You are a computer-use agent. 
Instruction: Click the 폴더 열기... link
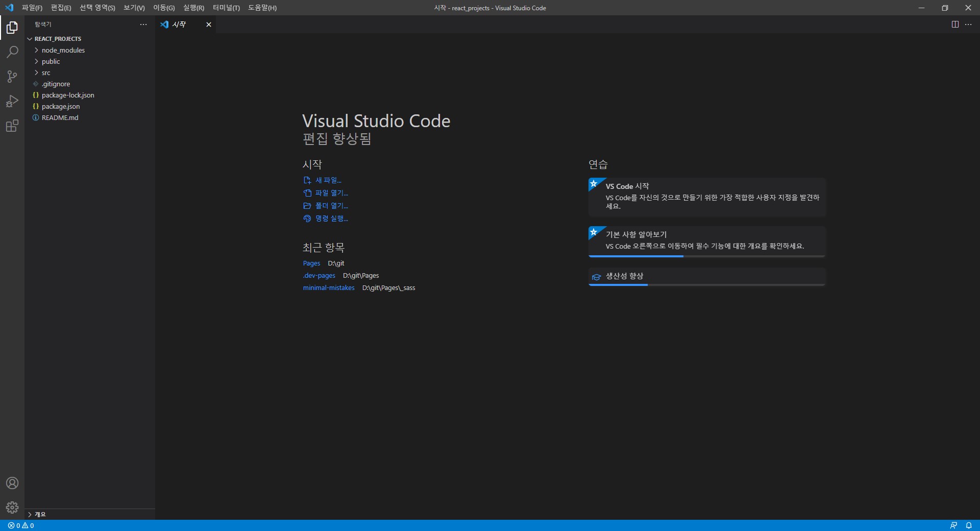(x=326, y=206)
